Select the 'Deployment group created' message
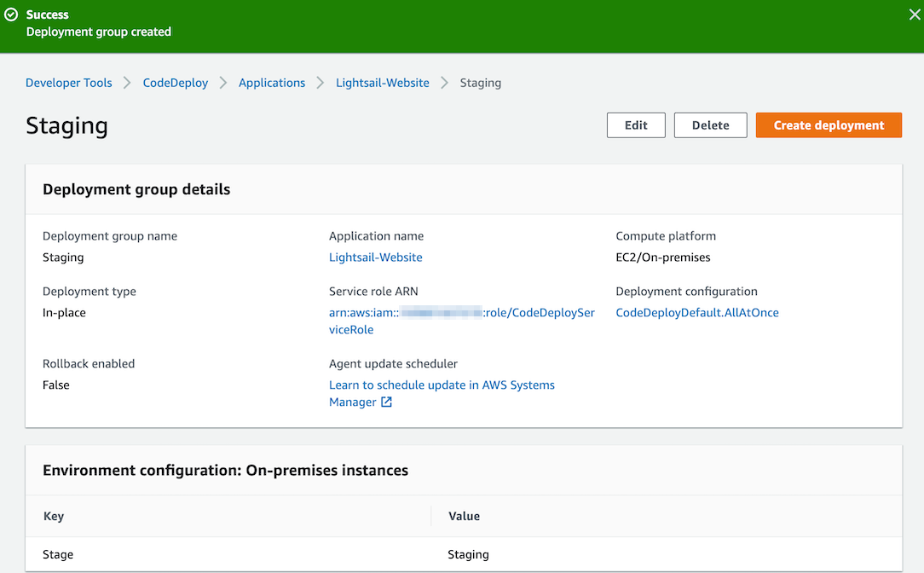This screenshot has height=573, width=924. click(x=98, y=32)
